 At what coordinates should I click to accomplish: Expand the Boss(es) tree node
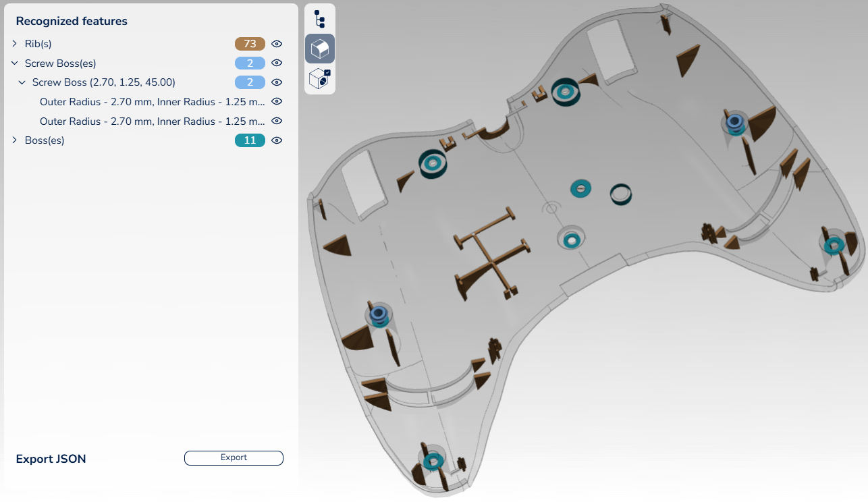15,140
